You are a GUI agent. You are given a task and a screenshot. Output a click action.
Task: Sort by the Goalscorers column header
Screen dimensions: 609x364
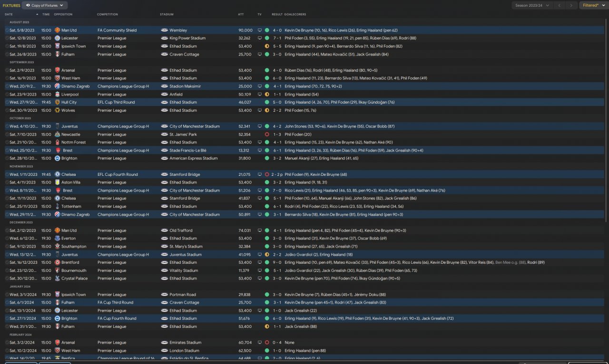click(295, 14)
